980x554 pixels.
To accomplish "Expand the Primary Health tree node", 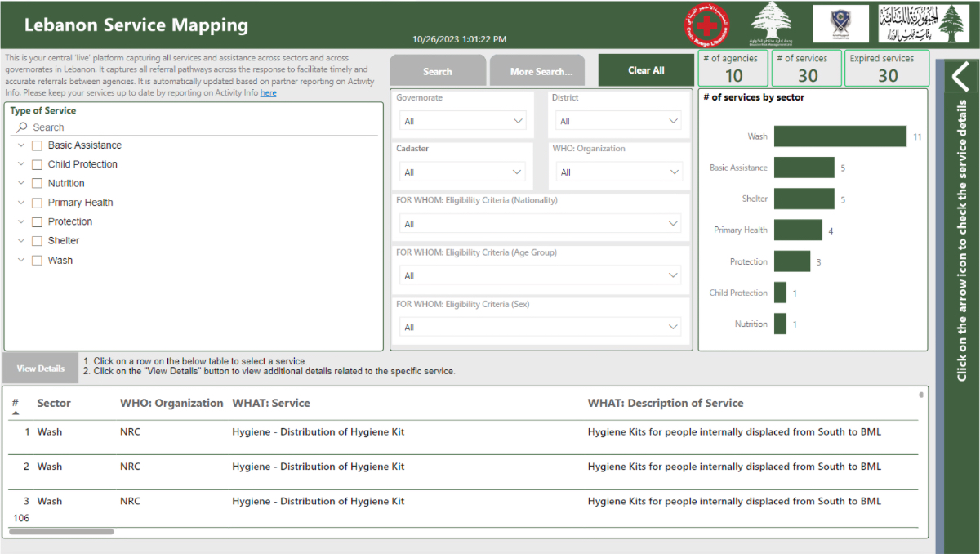I will click(x=21, y=203).
